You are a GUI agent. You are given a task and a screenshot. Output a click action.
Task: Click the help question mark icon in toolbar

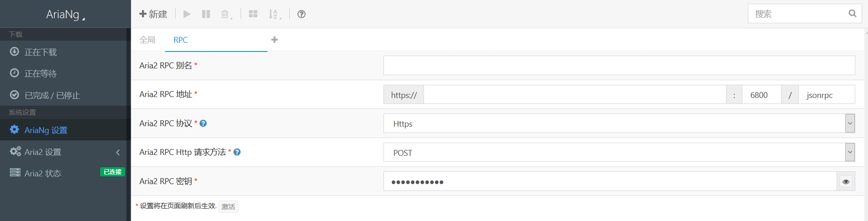click(301, 14)
